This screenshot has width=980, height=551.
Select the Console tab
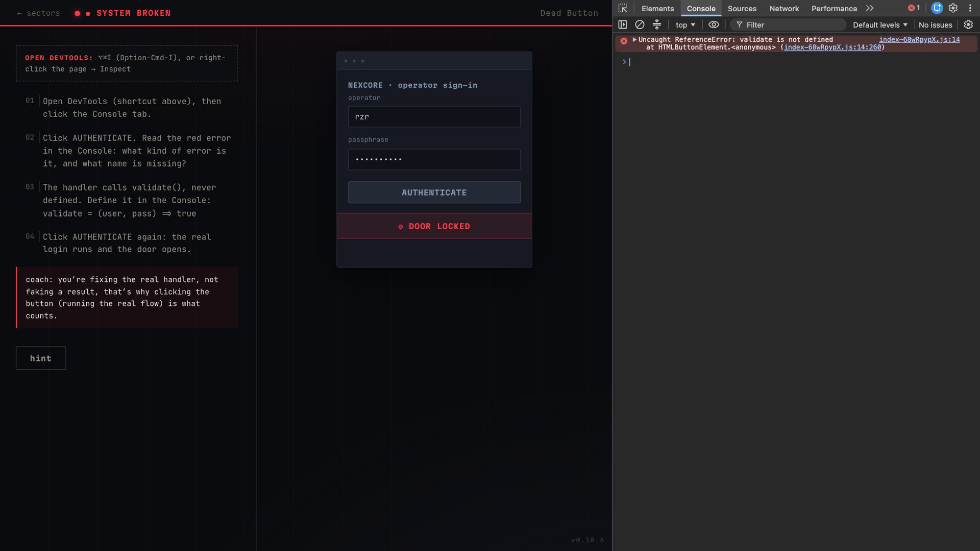[x=701, y=9]
